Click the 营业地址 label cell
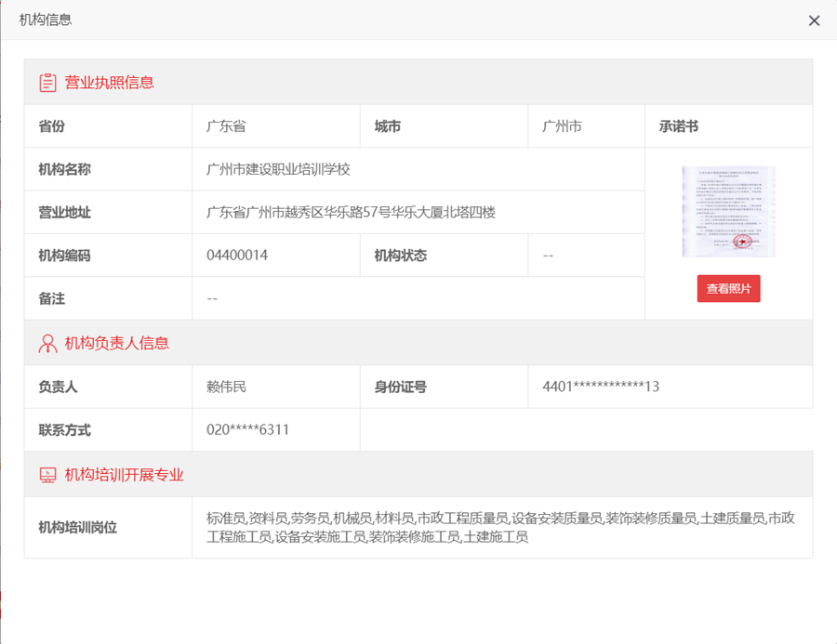This screenshot has height=644, width=837. [108, 213]
